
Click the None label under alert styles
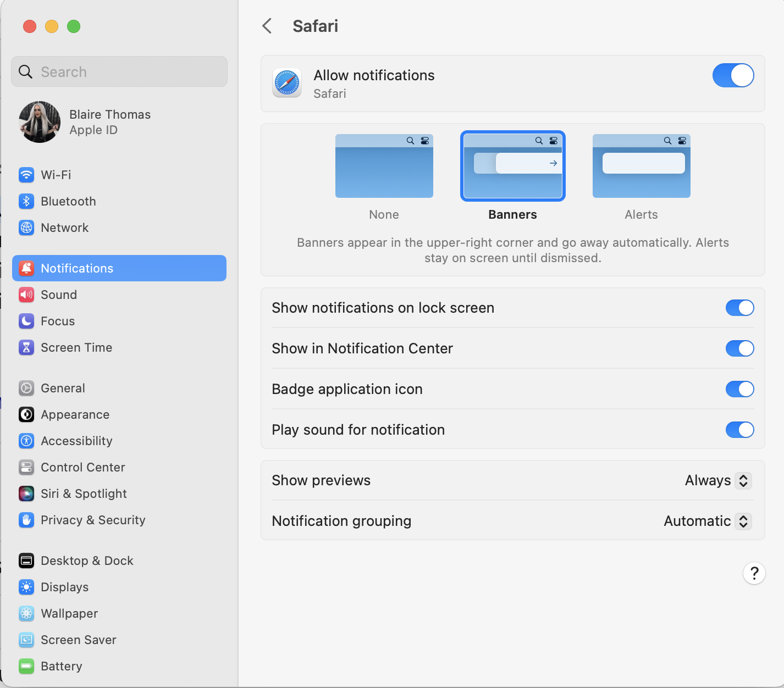(x=384, y=214)
